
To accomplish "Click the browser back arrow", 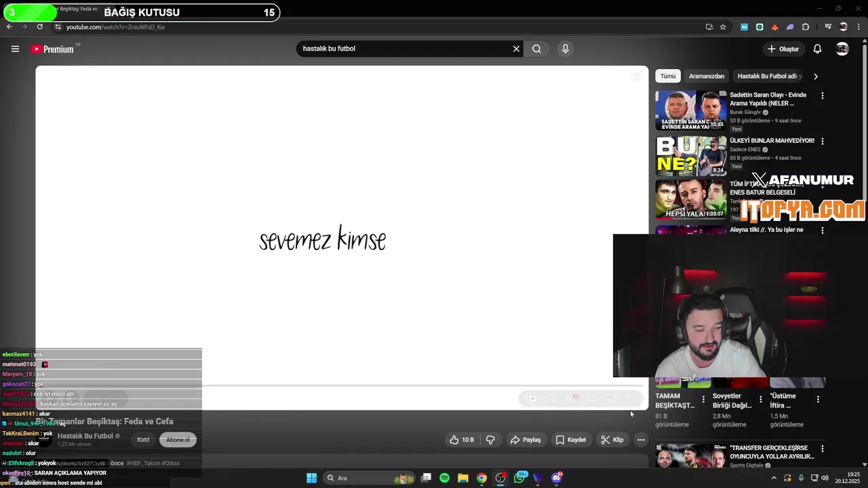I will (x=9, y=27).
